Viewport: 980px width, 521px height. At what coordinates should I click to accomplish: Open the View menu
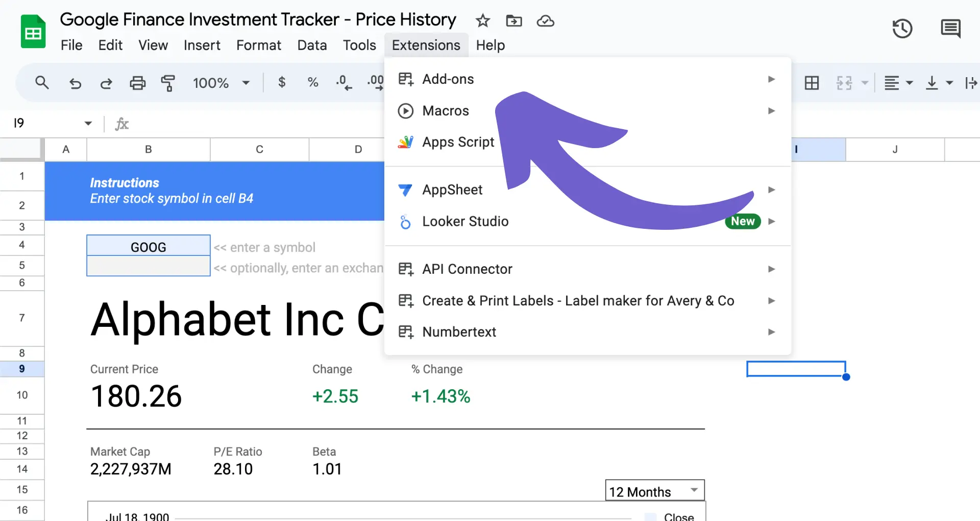click(153, 45)
